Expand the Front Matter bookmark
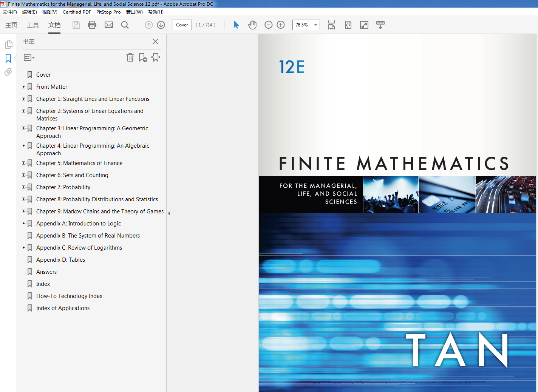Viewport: 538px width, 392px height. [x=24, y=87]
